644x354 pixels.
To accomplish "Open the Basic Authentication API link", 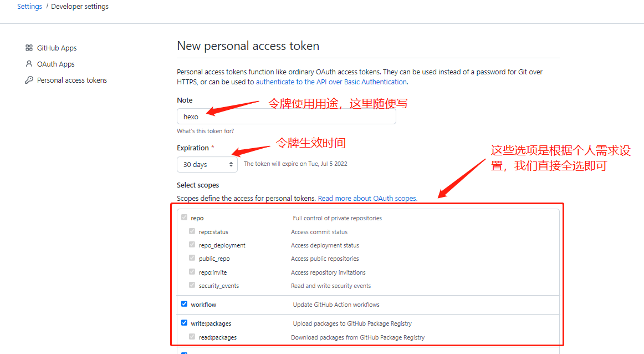I will point(331,82).
